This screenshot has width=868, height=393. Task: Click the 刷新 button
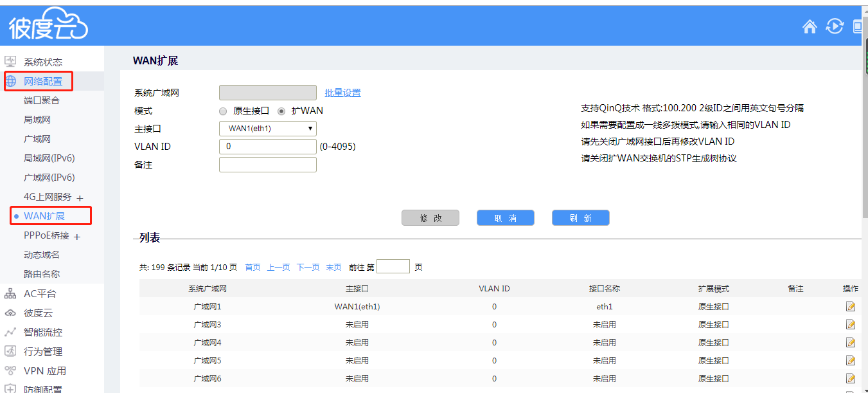pos(581,218)
